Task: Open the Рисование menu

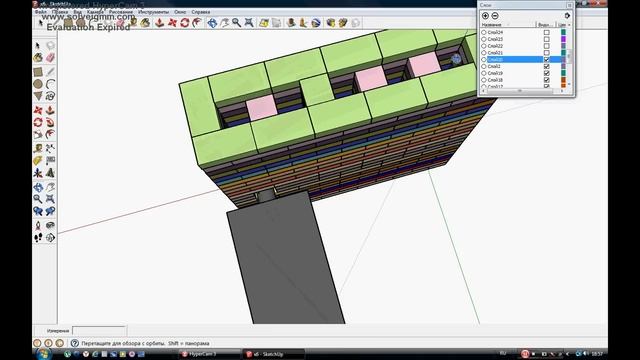Action: coord(120,12)
